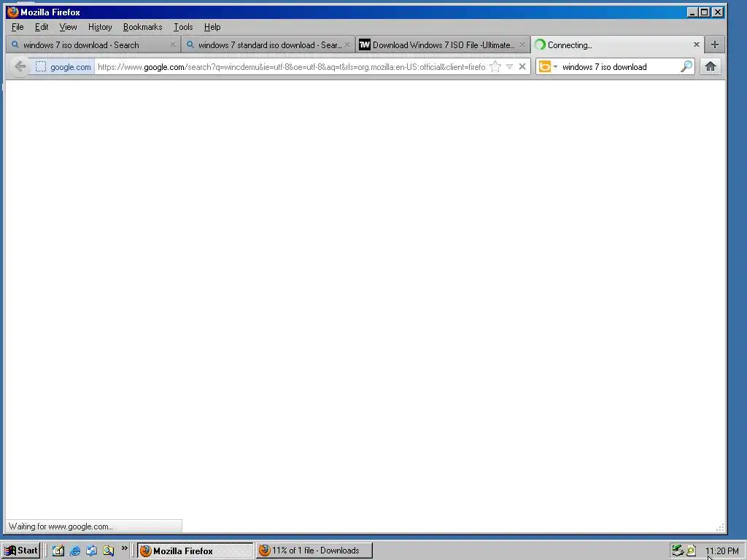Open the File menu

coord(18,27)
